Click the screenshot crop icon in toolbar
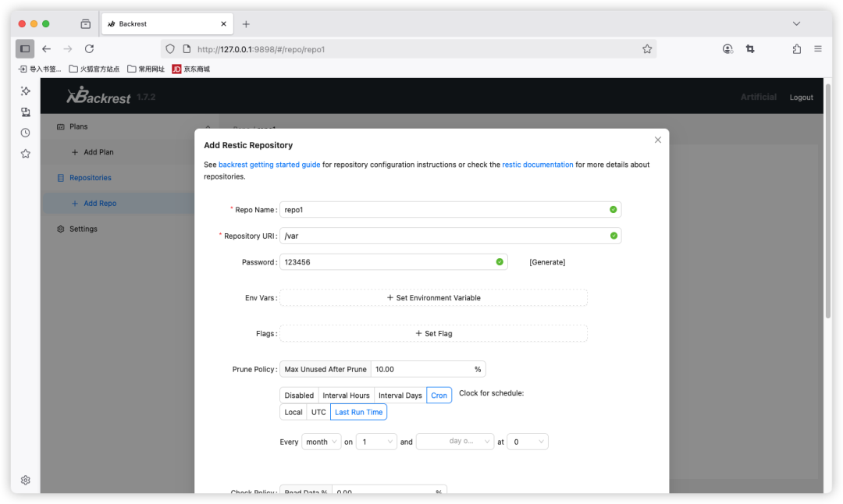Viewport: 843px width, 504px height. click(x=750, y=49)
